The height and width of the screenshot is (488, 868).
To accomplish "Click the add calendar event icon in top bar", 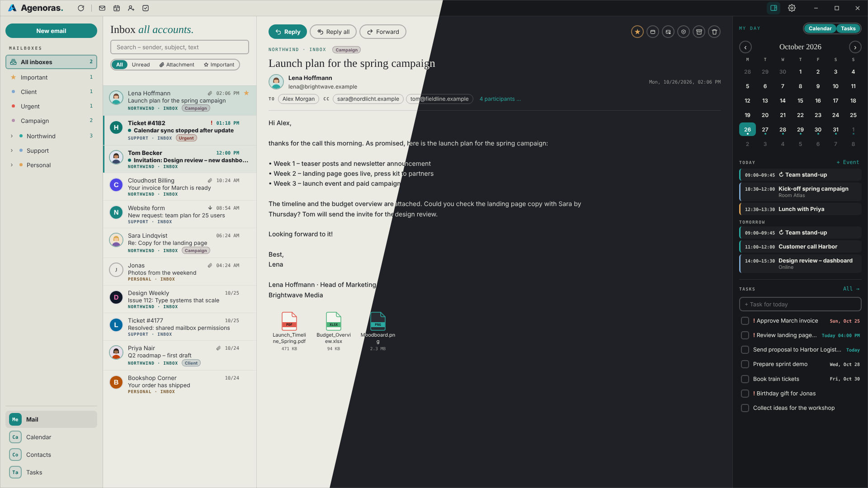I will (x=117, y=8).
